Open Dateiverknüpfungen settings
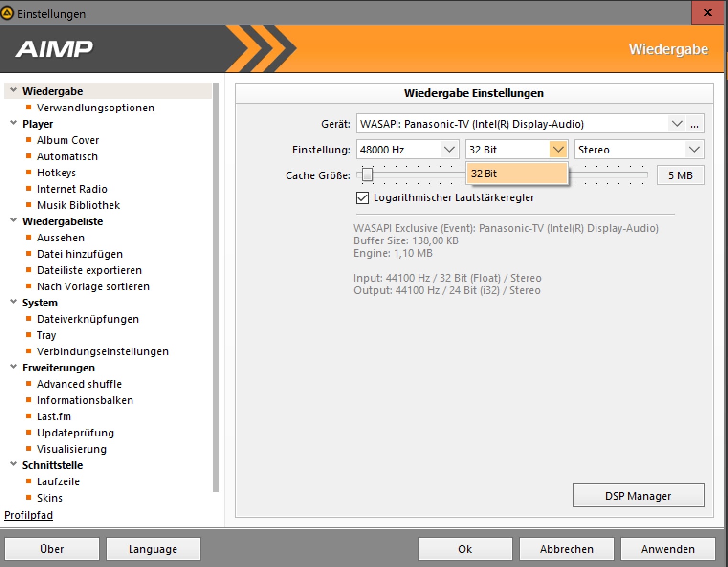Viewport: 728px width, 567px height. (88, 319)
